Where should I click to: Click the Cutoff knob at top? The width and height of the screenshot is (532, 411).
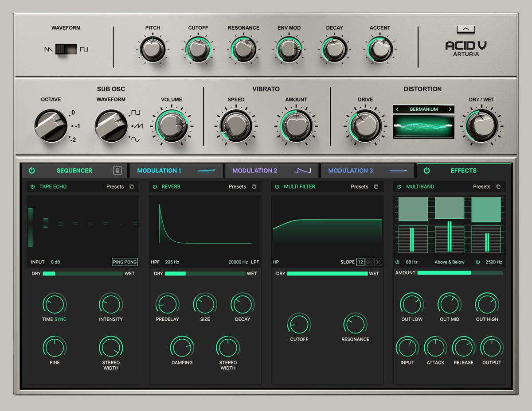pos(198,49)
